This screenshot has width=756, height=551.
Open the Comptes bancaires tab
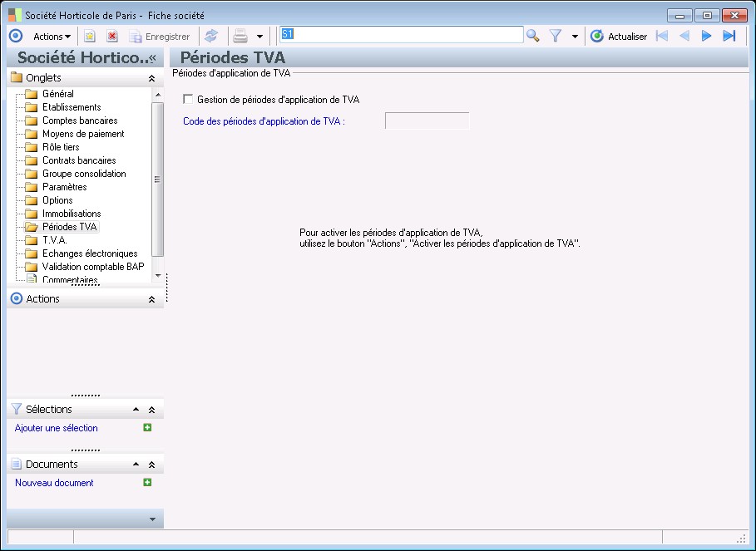80,121
